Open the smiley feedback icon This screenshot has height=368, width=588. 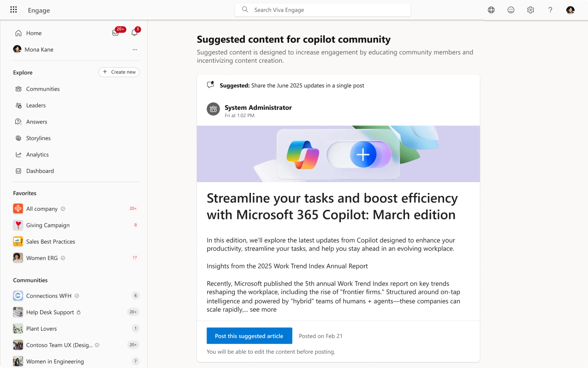511,10
